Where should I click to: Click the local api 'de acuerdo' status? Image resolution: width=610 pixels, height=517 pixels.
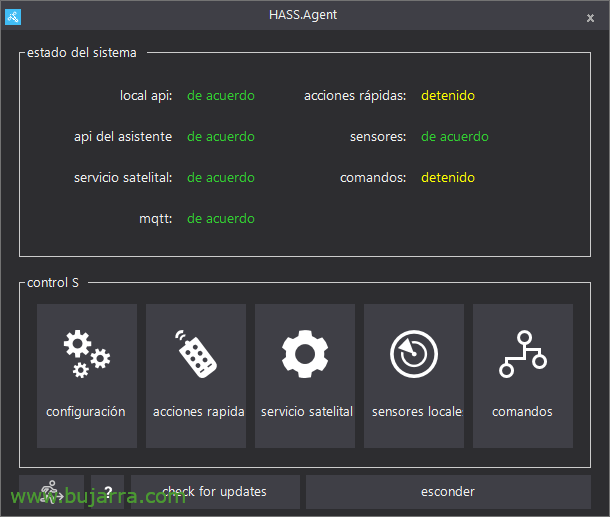(221, 96)
